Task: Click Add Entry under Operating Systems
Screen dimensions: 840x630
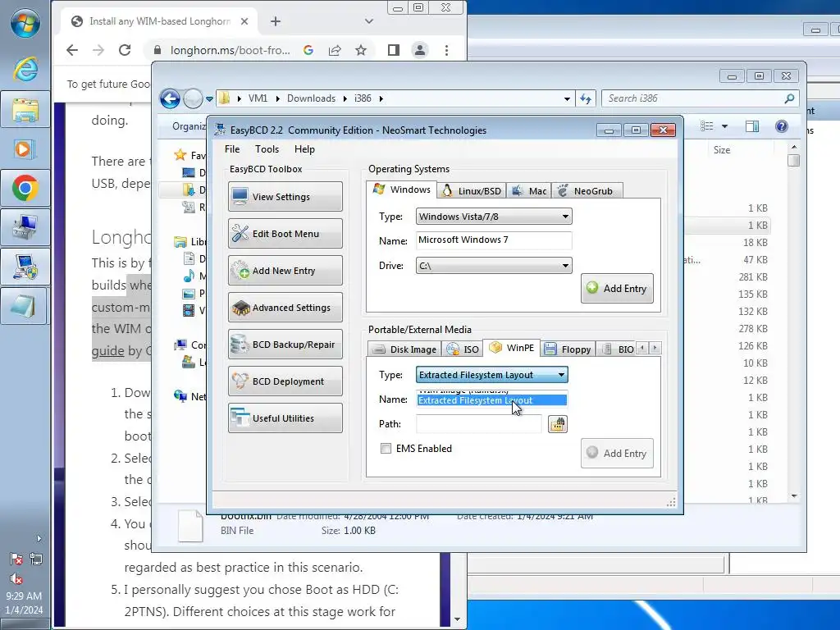Action: 617,288
